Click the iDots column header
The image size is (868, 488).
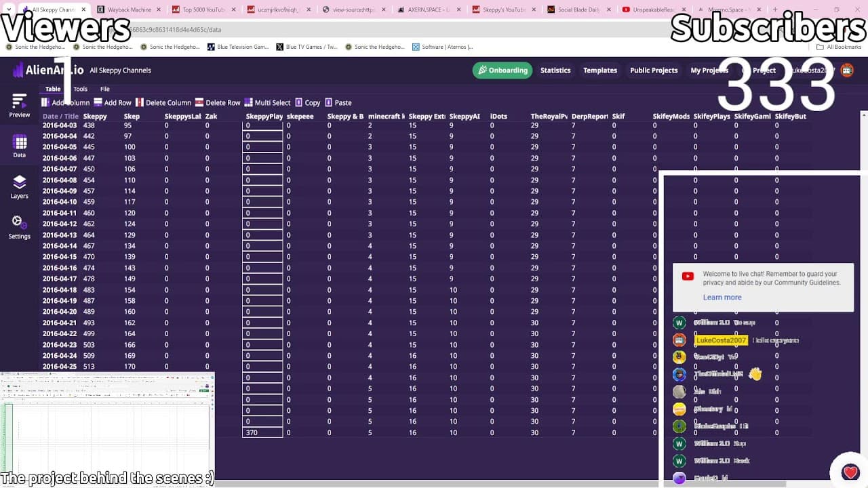pyautogui.click(x=498, y=117)
